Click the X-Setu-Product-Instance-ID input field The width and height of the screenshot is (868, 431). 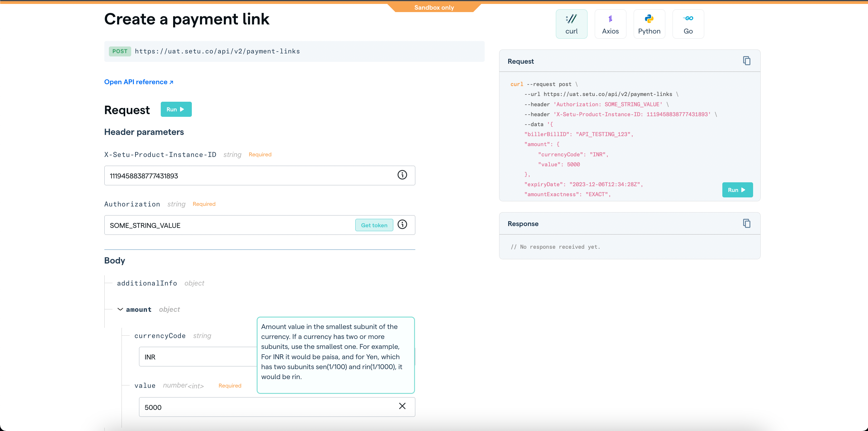pyautogui.click(x=249, y=176)
